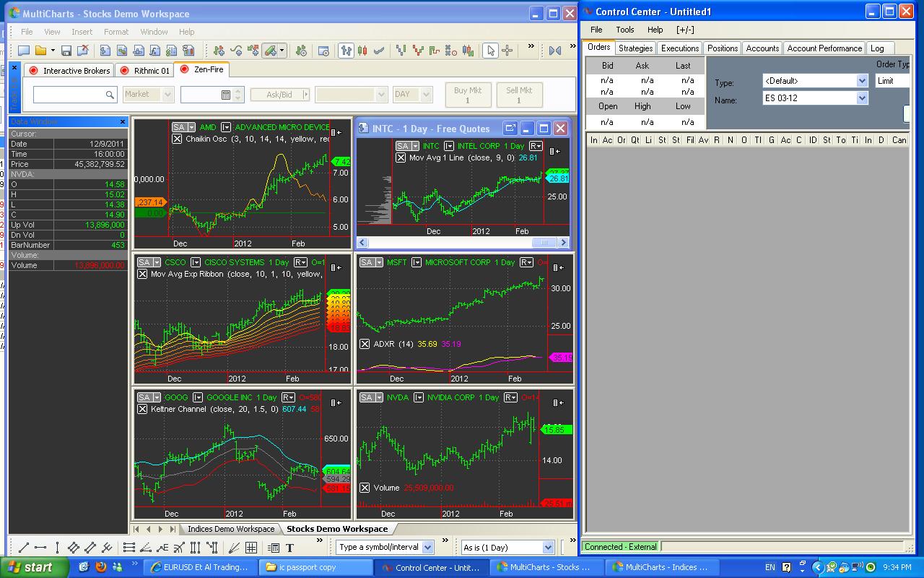
Task: Toggle the SA button on CSCO chart
Action: pos(148,262)
